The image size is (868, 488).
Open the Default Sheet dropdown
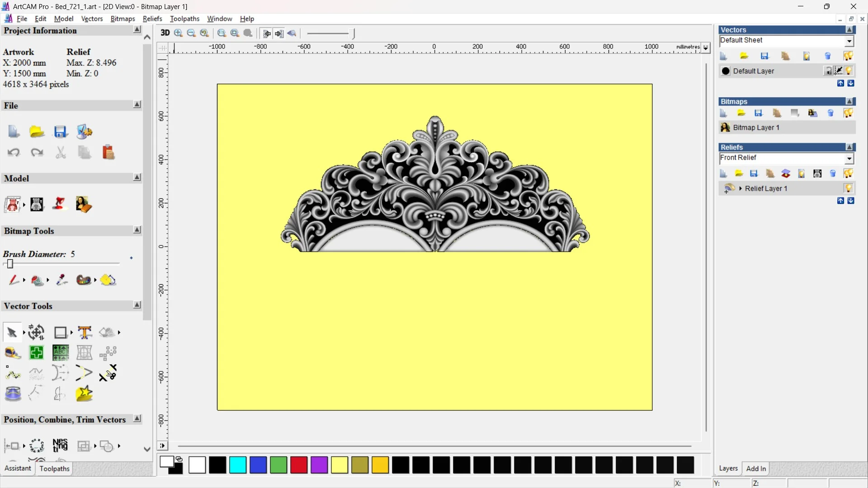click(849, 41)
